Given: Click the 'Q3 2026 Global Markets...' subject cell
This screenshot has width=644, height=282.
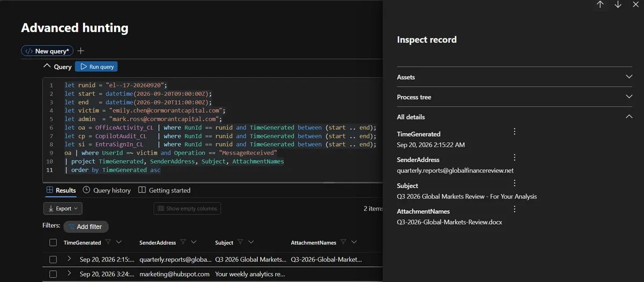Looking at the screenshot, I should coord(251,259).
